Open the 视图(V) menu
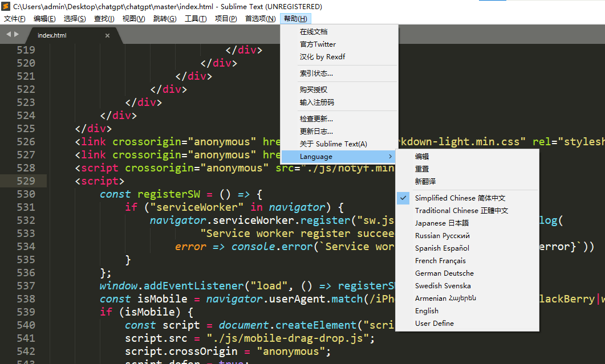The width and height of the screenshot is (605, 364). tap(133, 18)
